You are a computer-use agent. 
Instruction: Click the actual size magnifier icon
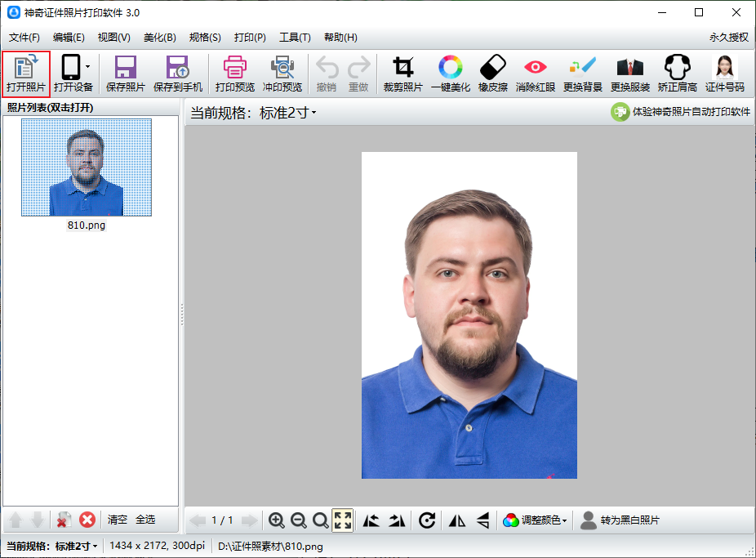(x=320, y=520)
